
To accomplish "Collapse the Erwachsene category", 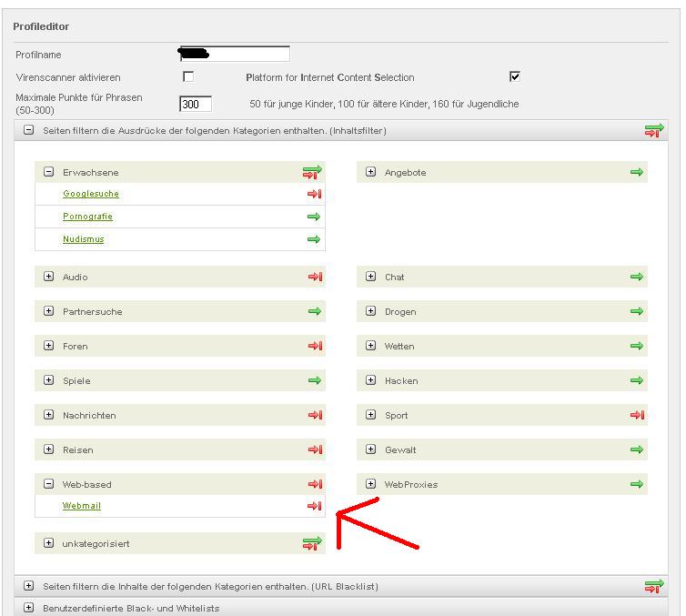I will point(49,172).
